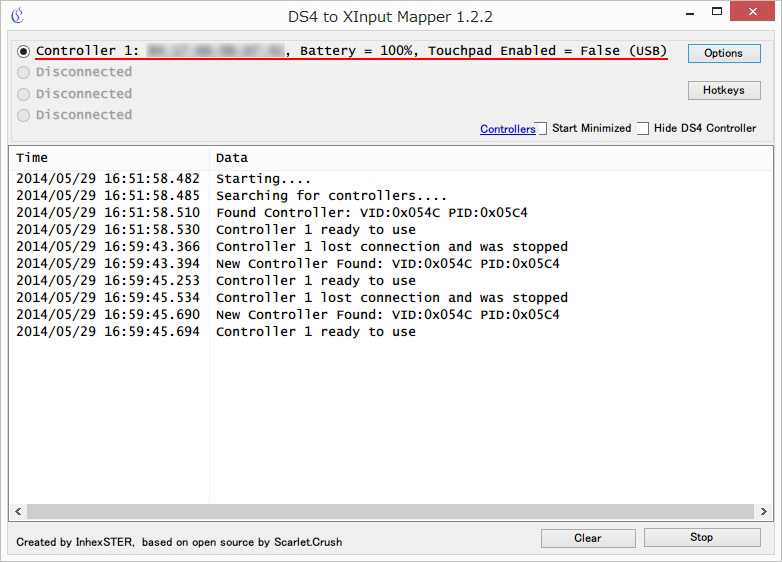782x562 pixels.
Task: Close the DS4 to XInput Mapper window
Action: click(x=753, y=11)
